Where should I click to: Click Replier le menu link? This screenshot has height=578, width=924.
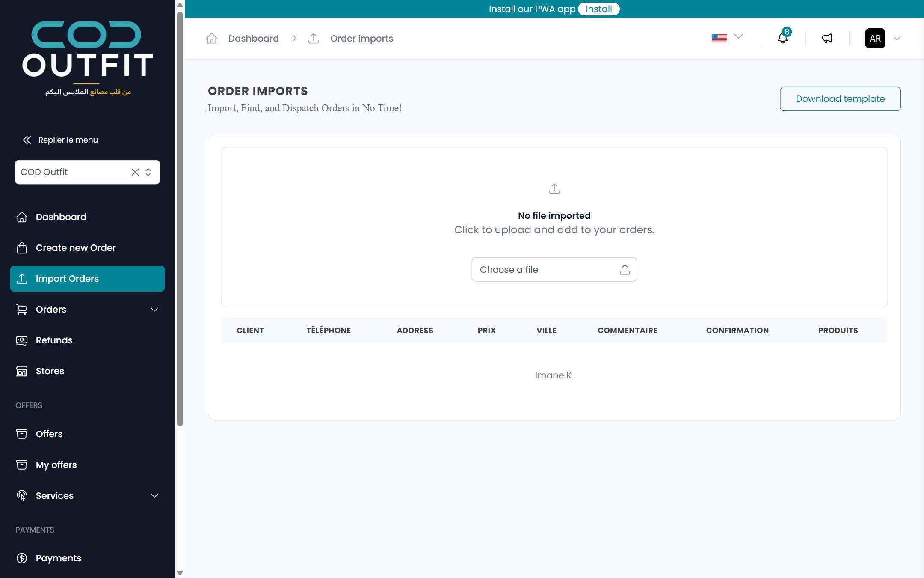(x=68, y=140)
